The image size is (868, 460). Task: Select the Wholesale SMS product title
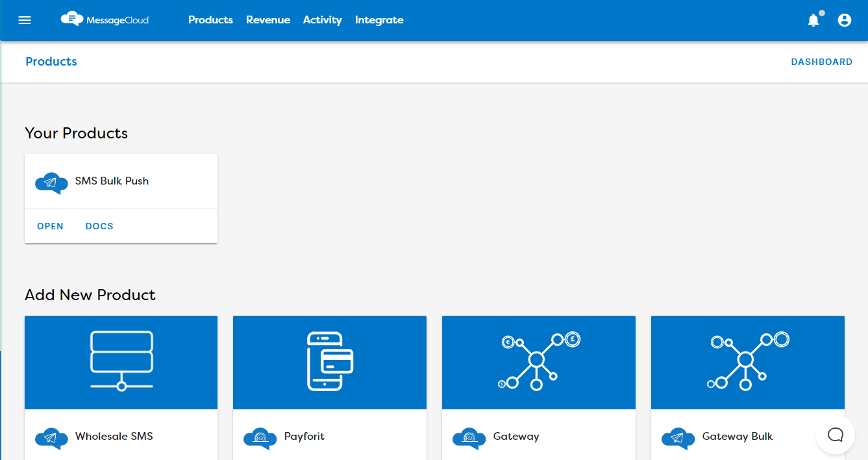tap(114, 436)
